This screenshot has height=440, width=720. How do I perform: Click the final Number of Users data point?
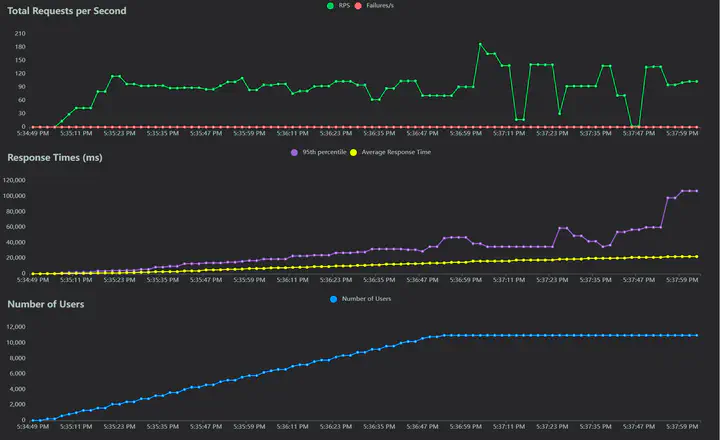pos(696,335)
